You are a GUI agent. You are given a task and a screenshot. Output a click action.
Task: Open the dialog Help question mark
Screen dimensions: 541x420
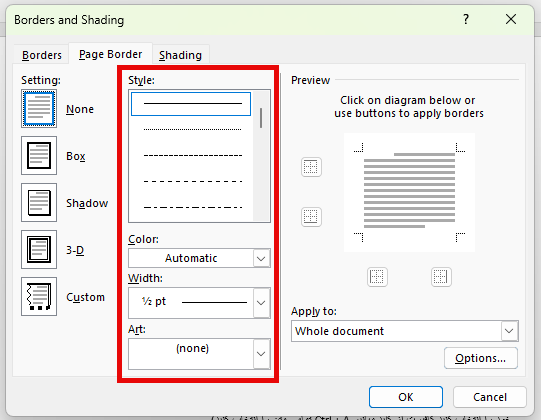point(466,19)
